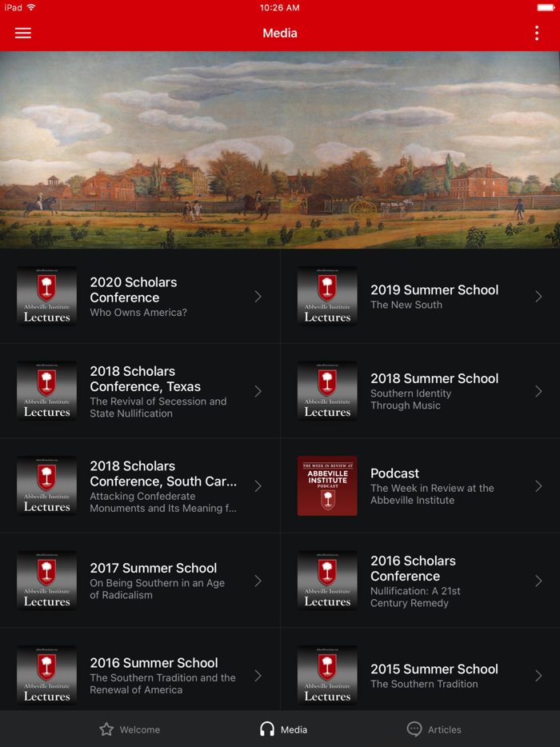The image size is (560, 747).
Task: Open the three-dot options menu
Action: tap(537, 33)
